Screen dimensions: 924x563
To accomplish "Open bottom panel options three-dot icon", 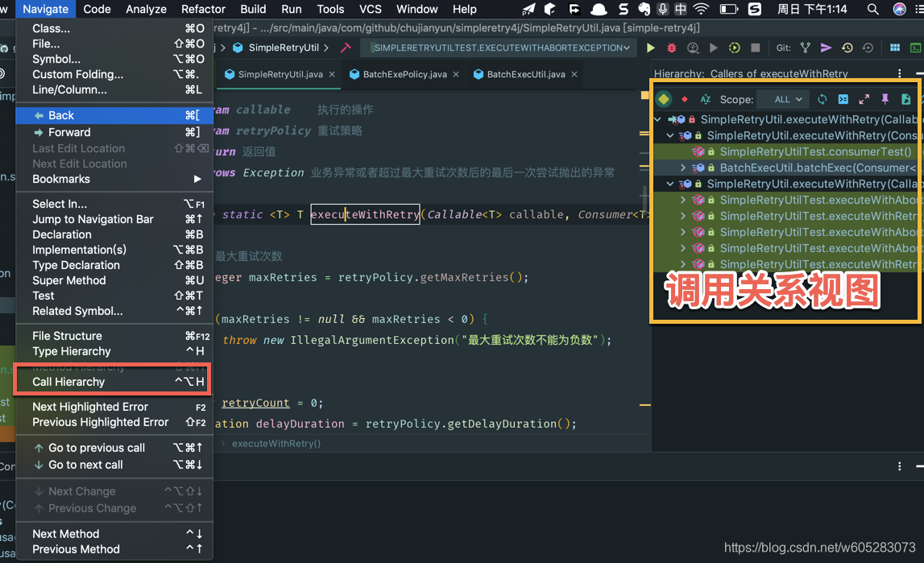I will click(x=899, y=466).
